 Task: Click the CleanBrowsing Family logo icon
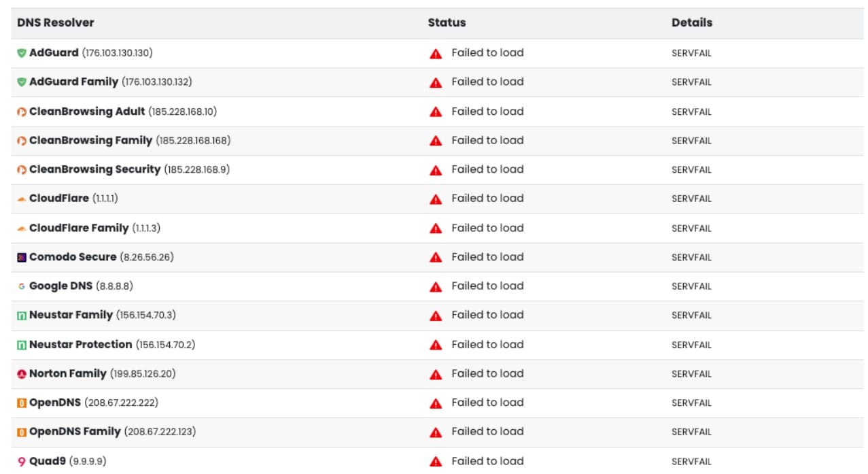tap(22, 141)
